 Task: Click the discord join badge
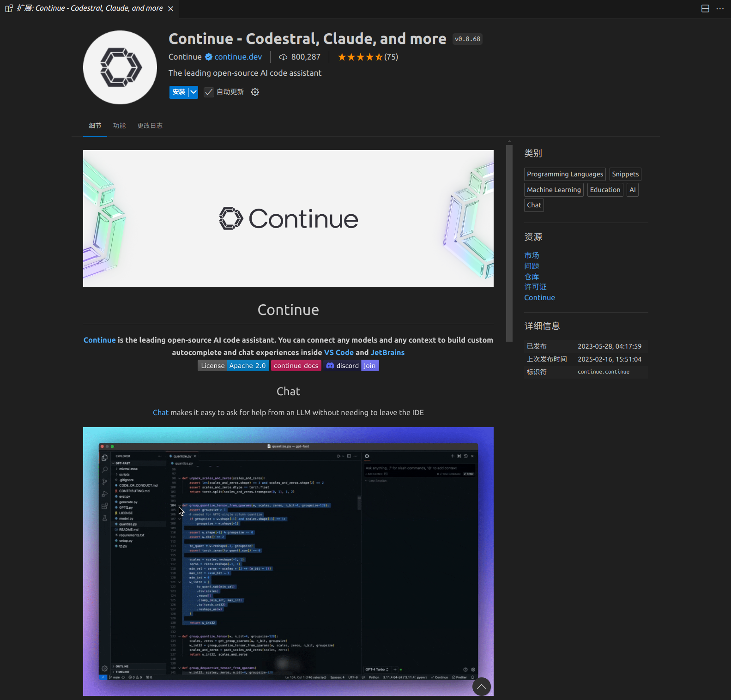(351, 366)
